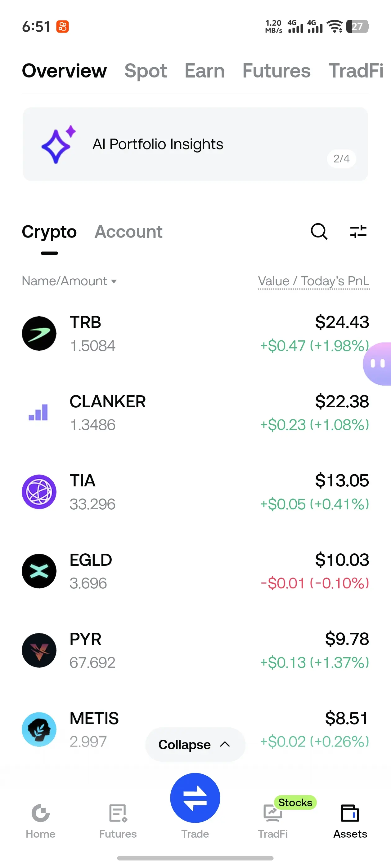
Task: Open the asset filter settings icon
Action: point(358,232)
